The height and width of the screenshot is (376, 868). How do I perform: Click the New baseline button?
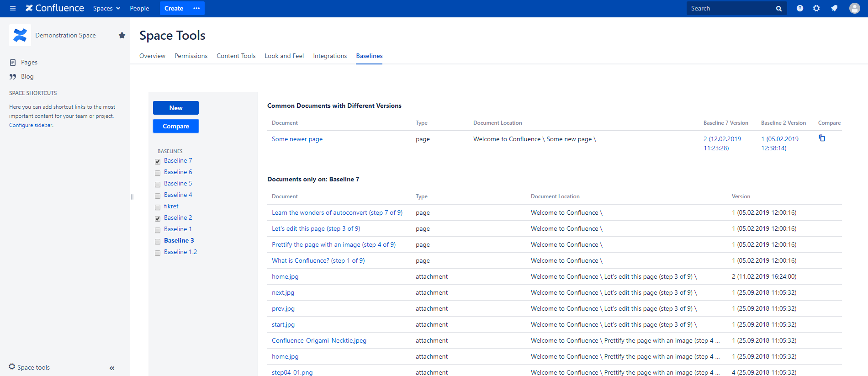pos(176,108)
